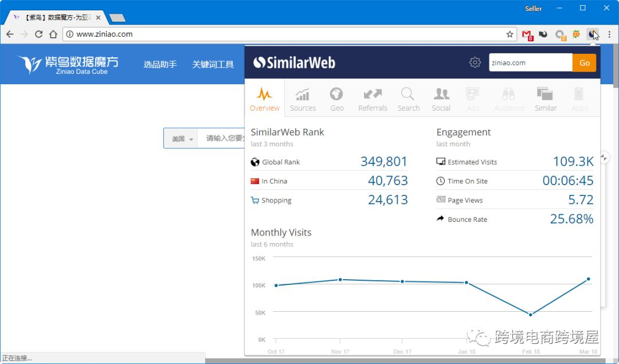Click the Page Views icon

(x=441, y=199)
